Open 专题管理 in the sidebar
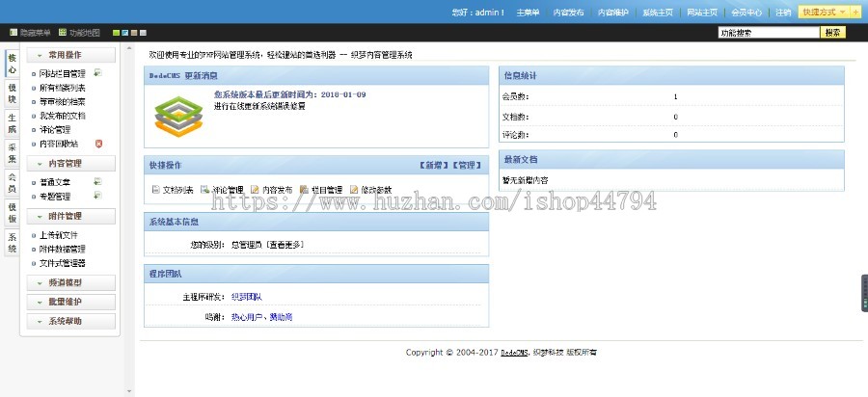Image resolution: width=868 pixels, height=397 pixels. (55, 197)
